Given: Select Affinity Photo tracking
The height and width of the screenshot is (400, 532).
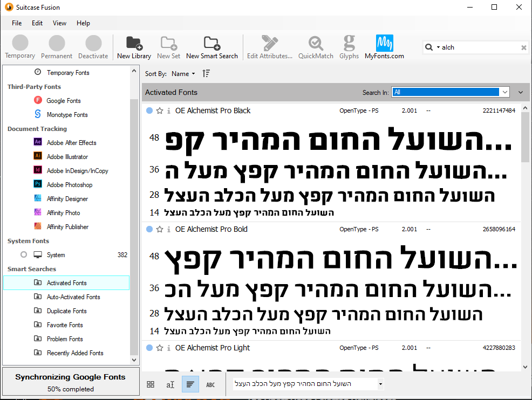Looking at the screenshot, I should (x=66, y=213).
